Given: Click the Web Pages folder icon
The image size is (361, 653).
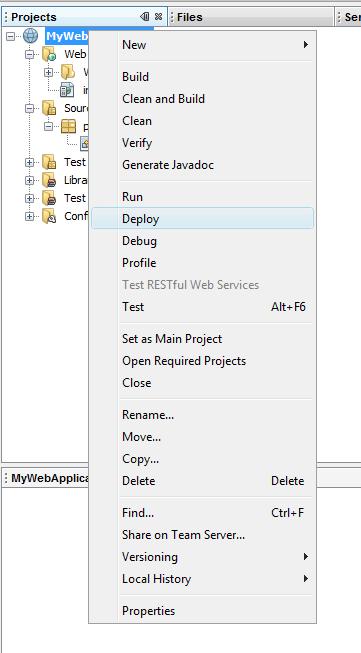Looking at the screenshot, I should [x=49, y=54].
